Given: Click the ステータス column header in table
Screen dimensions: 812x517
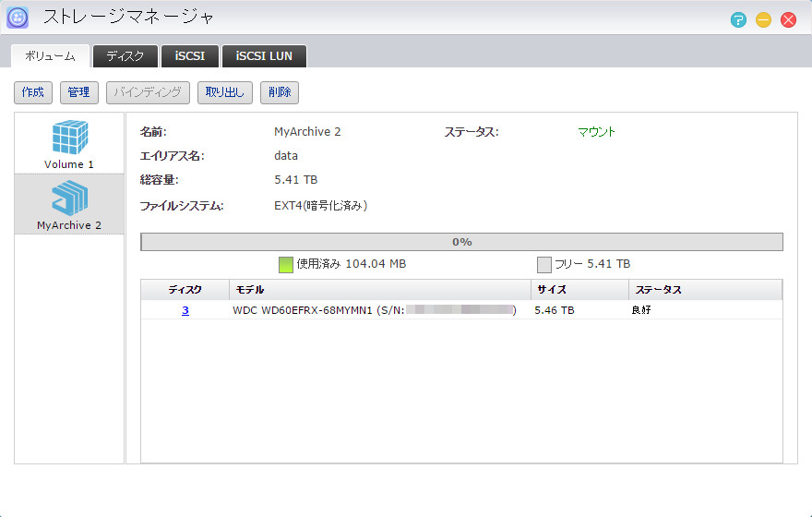Looking at the screenshot, I should [705, 290].
